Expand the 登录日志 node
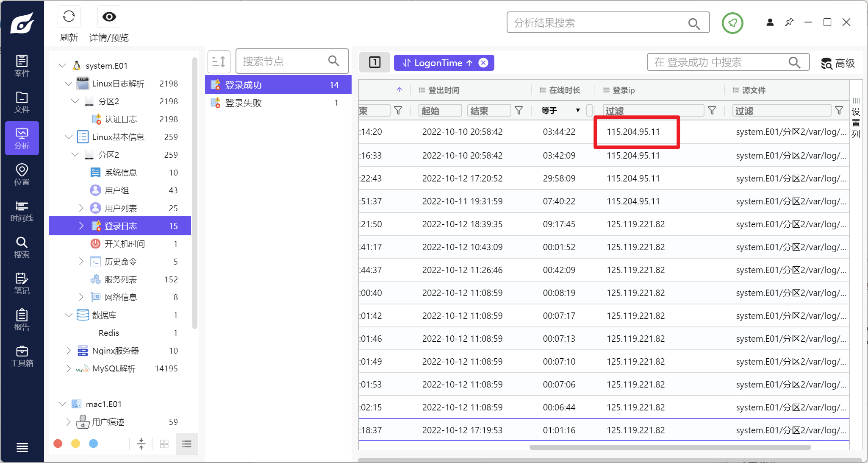 coord(81,226)
